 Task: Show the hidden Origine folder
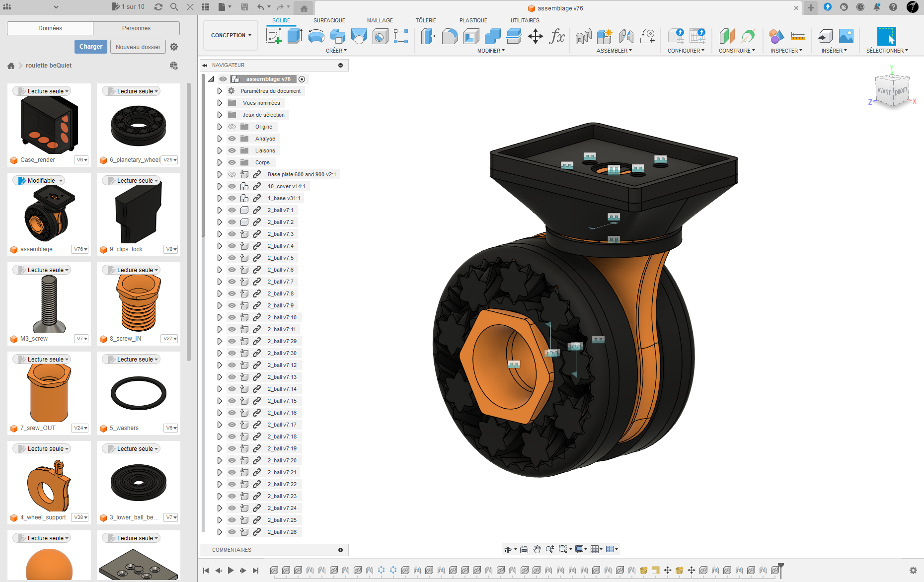tap(232, 127)
